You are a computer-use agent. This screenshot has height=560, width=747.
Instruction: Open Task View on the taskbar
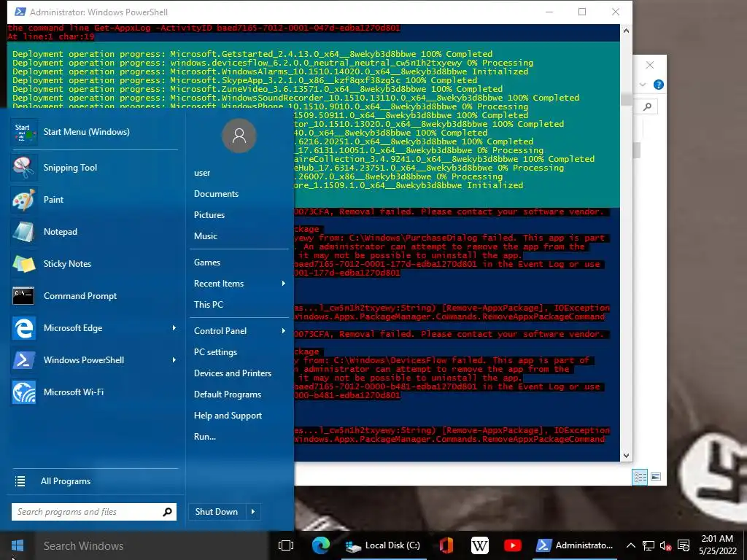(286, 545)
